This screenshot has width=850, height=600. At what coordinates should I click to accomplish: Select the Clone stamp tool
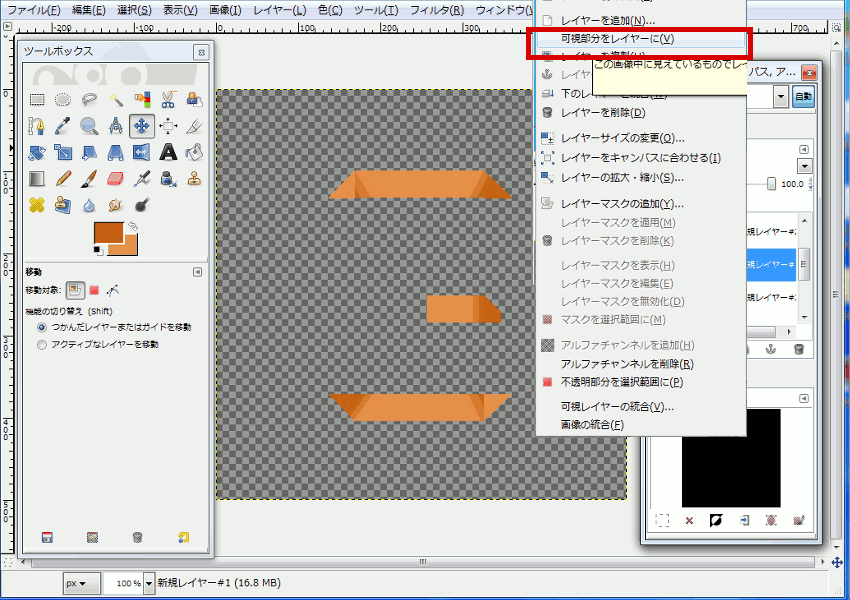click(193, 178)
